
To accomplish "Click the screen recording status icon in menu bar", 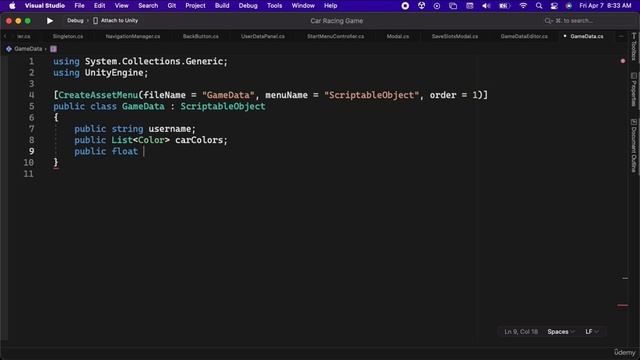I will click(405, 6).
